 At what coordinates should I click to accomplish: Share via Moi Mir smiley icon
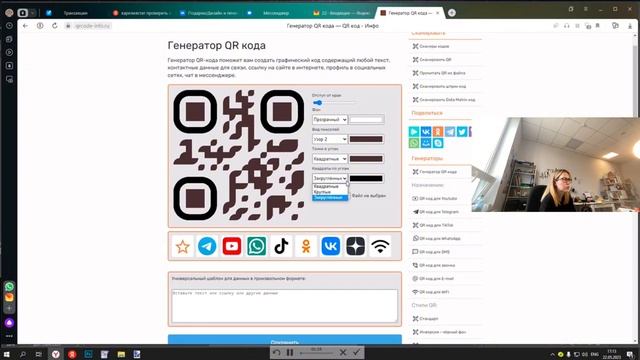426,143
